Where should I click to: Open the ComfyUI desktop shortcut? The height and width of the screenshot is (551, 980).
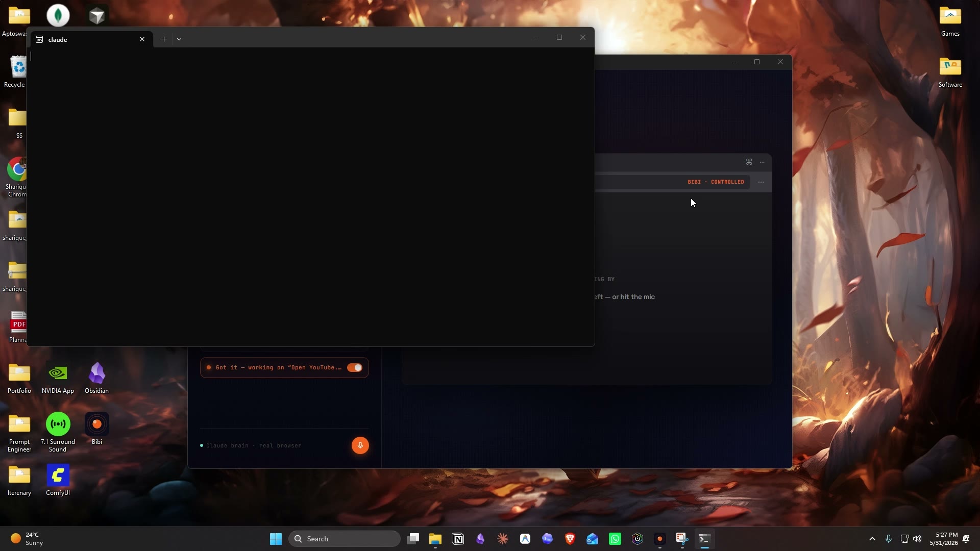[x=58, y=480]
